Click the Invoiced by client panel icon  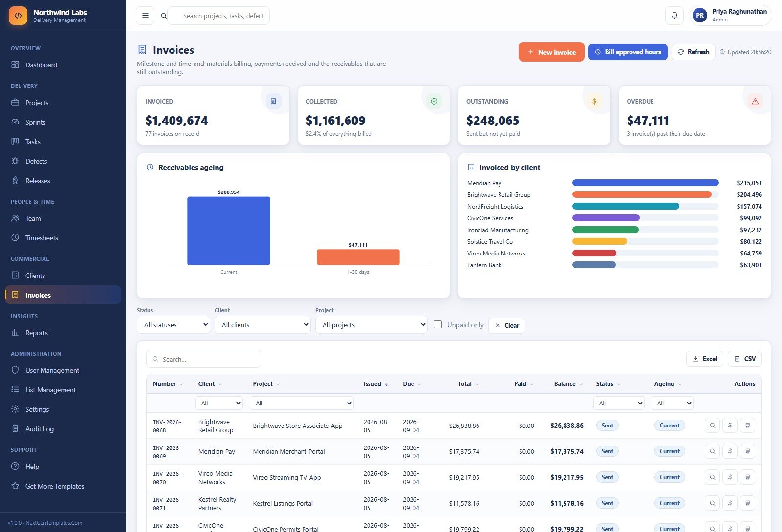coord(471,167)
